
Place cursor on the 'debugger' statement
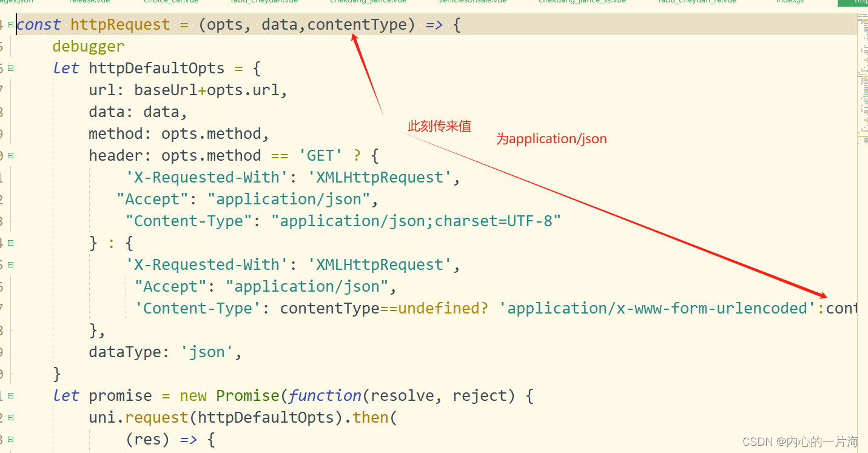(x=89, y=47)
